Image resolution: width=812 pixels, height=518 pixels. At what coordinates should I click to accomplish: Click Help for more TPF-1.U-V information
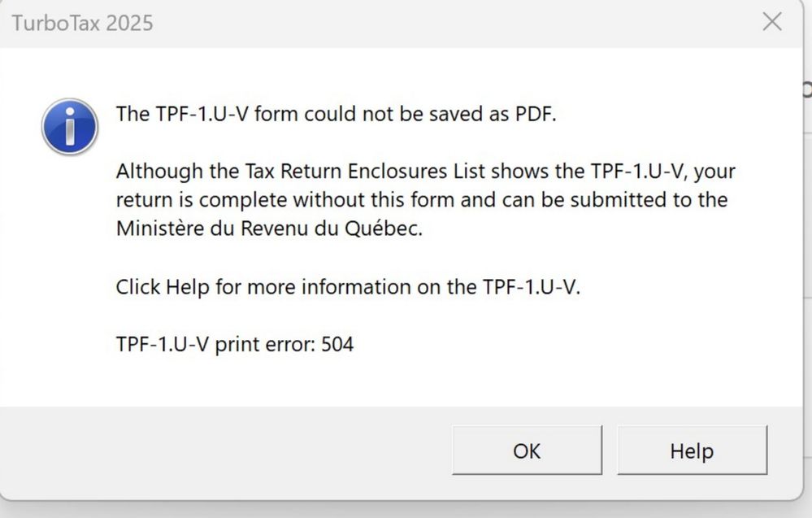[x=692, y=451]
